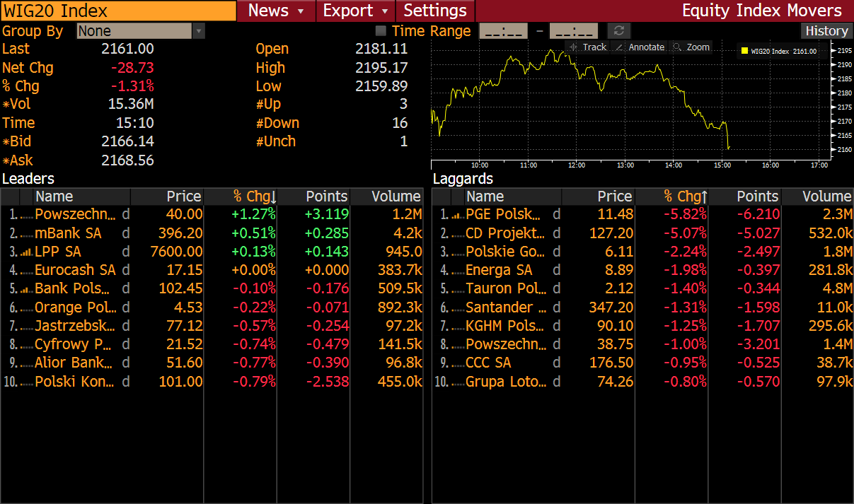The image size is (854, 504).
Task: Click the volume bar icon beside mBank SA
Action: 27,233
